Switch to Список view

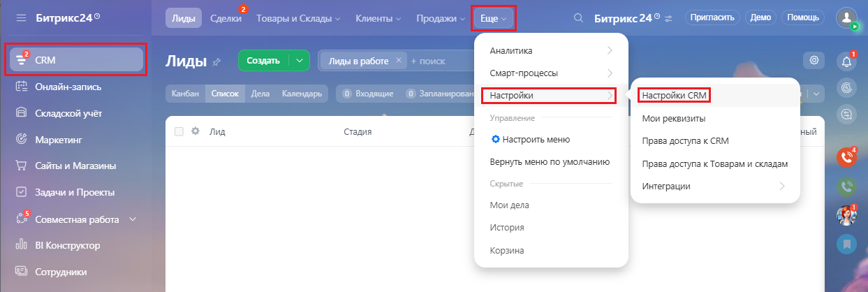click(225, 93)
